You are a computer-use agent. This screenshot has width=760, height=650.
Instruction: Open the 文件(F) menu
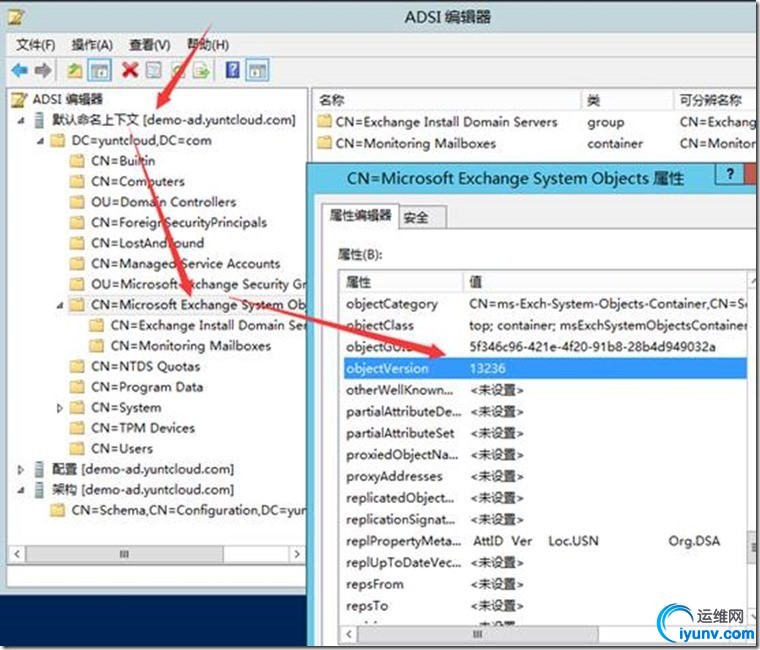coord(35,45)
